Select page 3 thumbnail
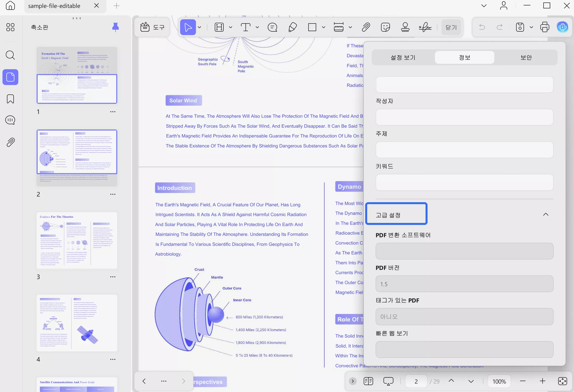The image size is (574, 392). (77, 240)
